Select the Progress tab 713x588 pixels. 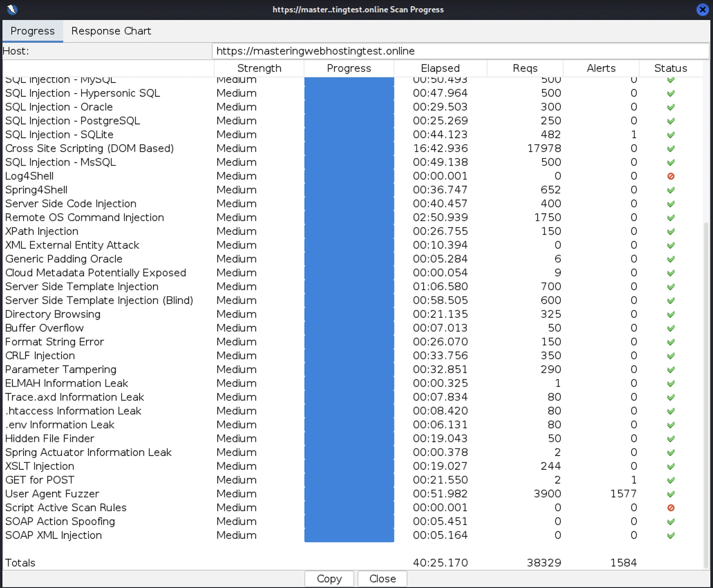point(32,31)
